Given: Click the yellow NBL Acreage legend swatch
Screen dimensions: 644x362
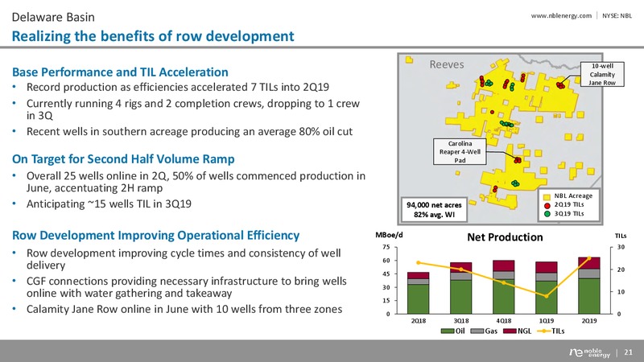Looking at the screenshot, I should (547, 196).
